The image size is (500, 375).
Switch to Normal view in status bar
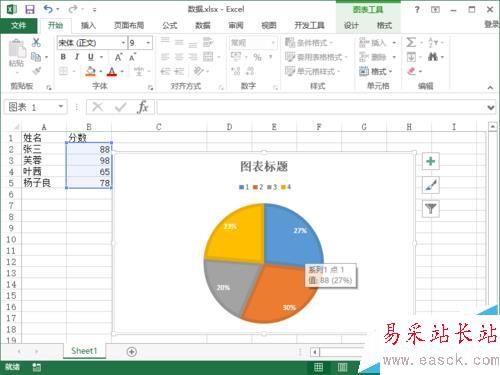click(x=318, y=367)
